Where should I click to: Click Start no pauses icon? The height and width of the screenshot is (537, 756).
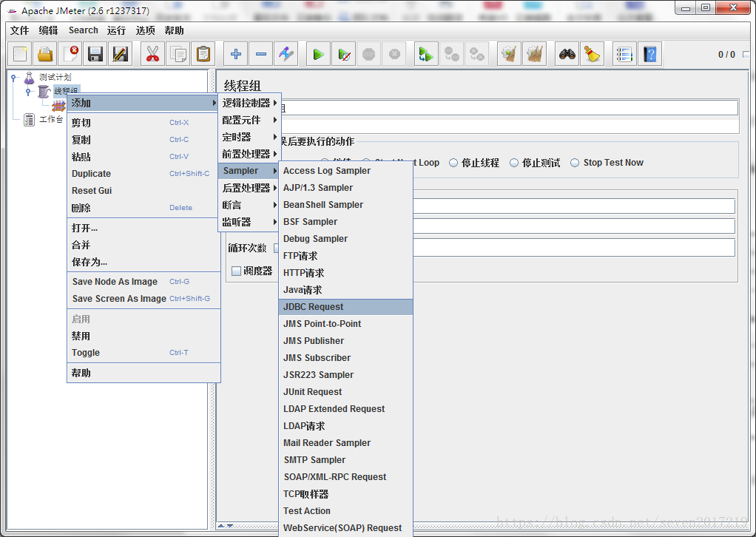344,54
